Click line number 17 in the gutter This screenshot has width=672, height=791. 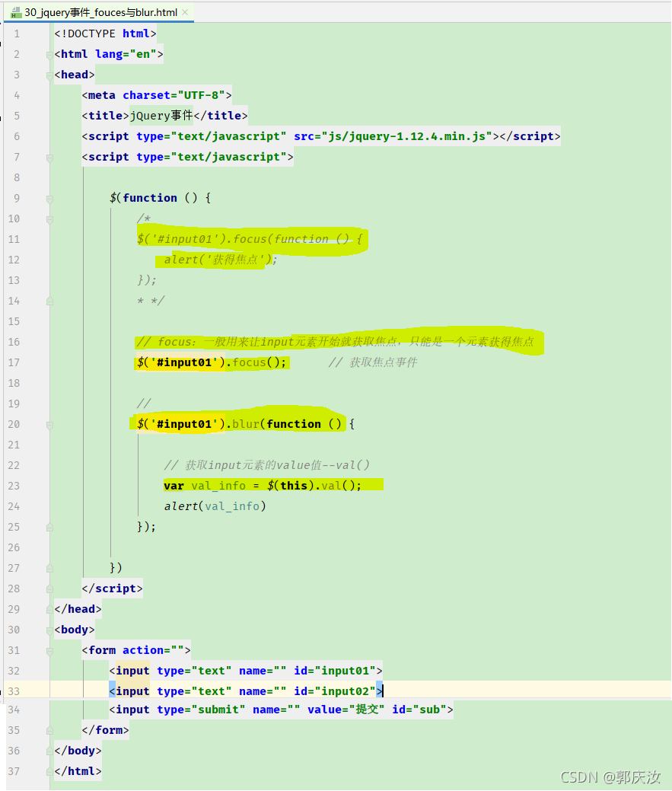pos(14,362)
